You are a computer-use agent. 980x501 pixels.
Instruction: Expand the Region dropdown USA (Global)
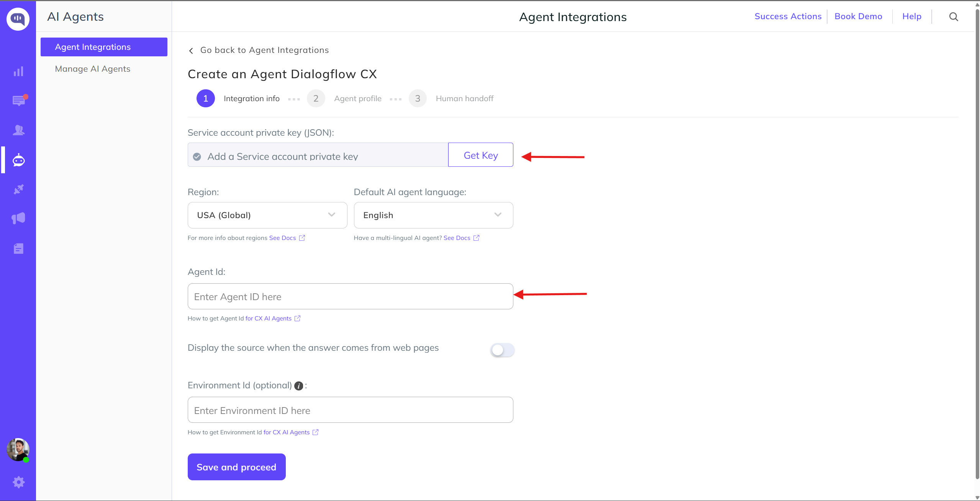click(267, 215)
